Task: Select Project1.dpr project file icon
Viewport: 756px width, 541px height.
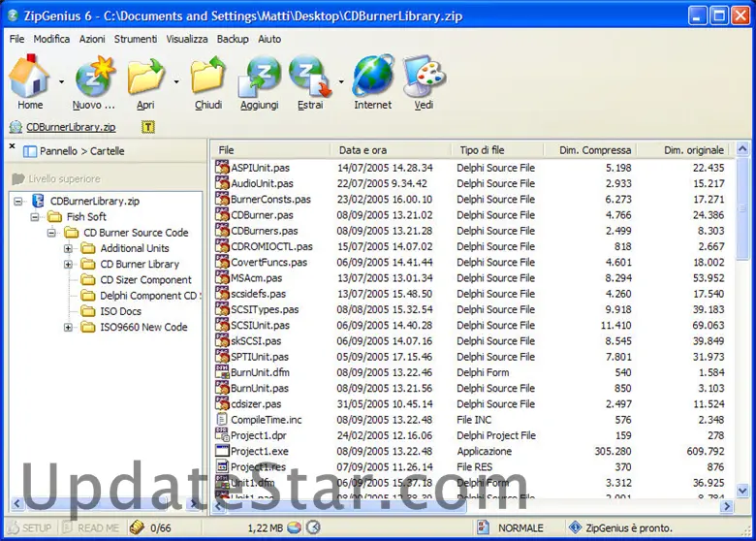Action: pos(222,435)
